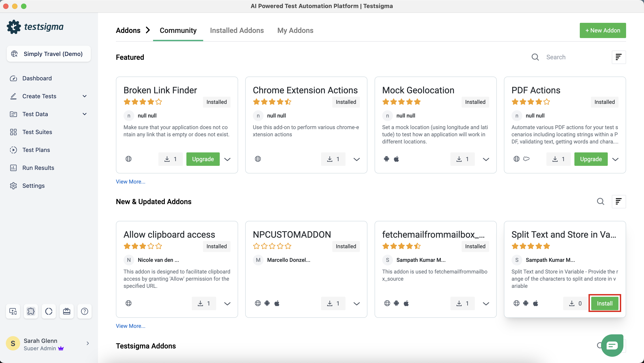The image size is (644, 363).
Task: Expand Mock Geolocation card chevron
Action: pyautogui.click(x=486, y=159)
